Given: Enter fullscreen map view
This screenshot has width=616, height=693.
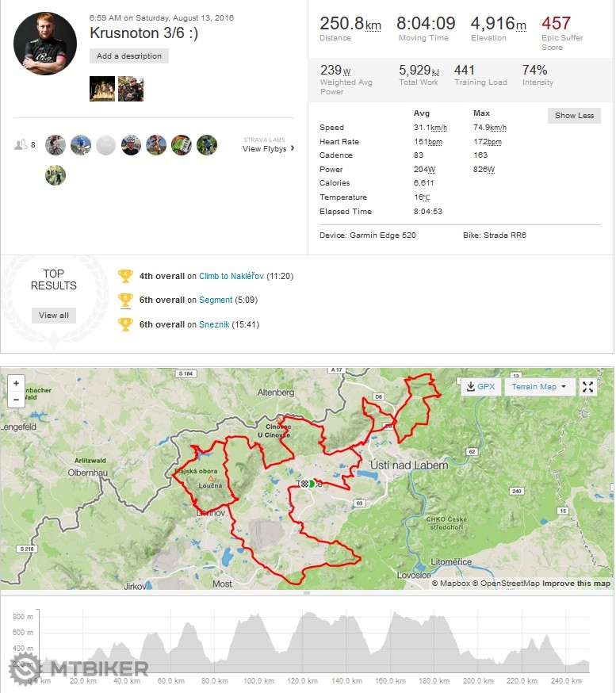Looking at the screenshot, I should pyautogui.click(x=587, y=387).
